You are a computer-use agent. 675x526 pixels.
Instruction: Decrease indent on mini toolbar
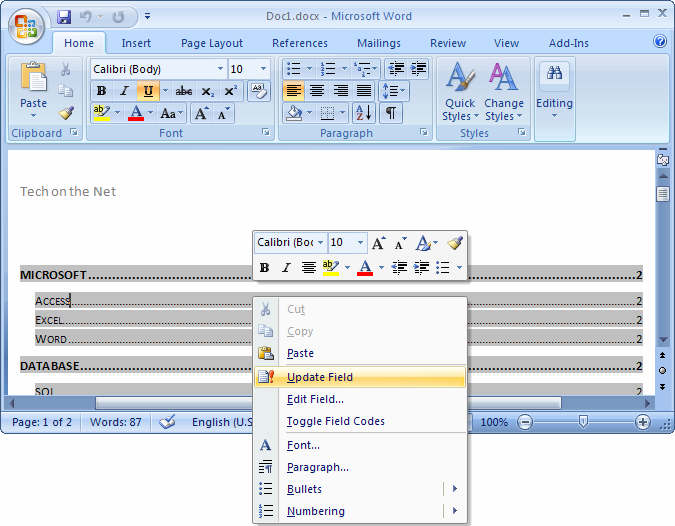[x=399, y=267]
